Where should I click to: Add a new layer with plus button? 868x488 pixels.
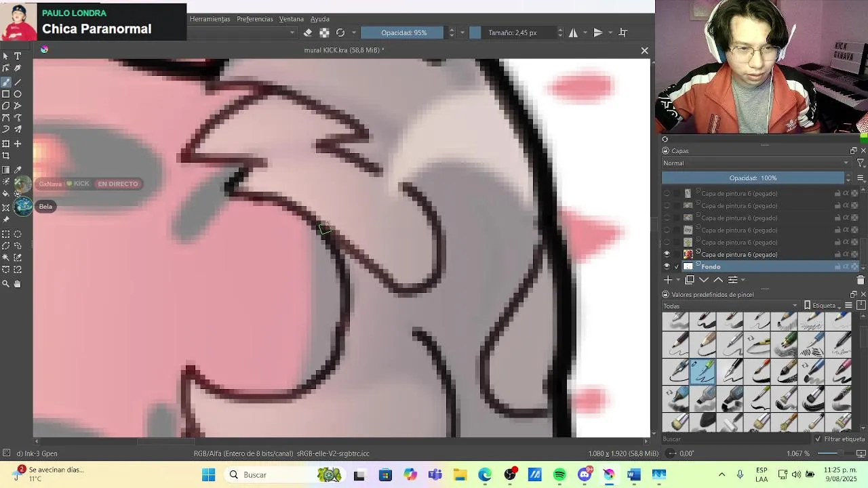pyautogui.click(x=668, y=280)
